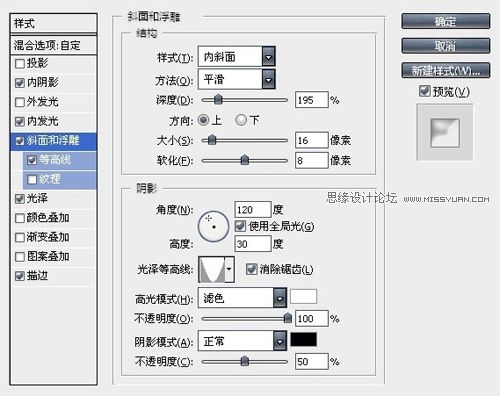The height and width of the screenshot is (396, 500).
Task: Uncheck the 描边 checkbox
Action: coord(20,276)
